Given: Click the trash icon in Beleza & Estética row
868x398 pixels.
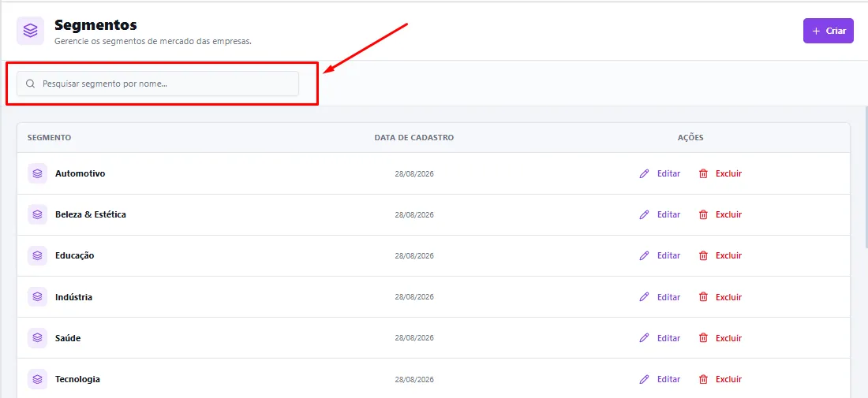Looking at the screenshot, I should 703,214.
